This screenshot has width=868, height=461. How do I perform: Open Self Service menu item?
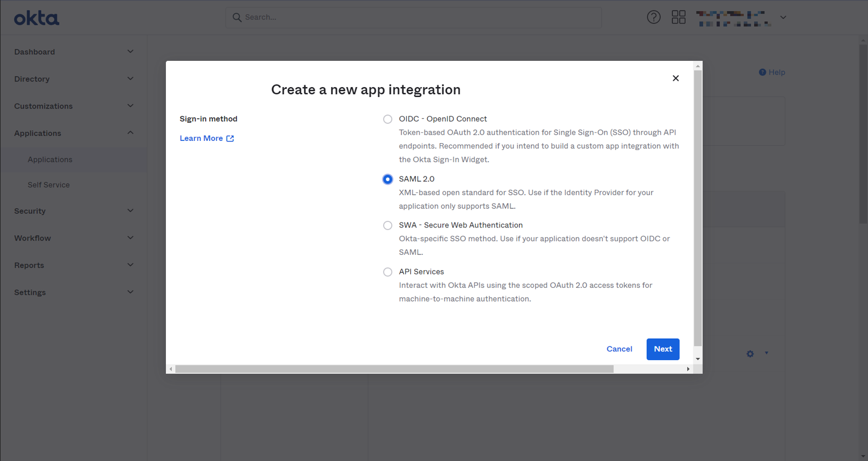tap(49, 185)
